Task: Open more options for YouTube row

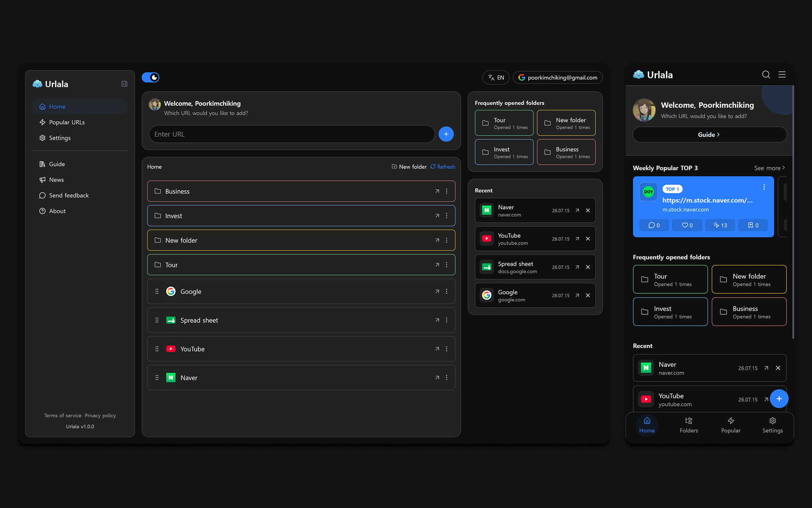Action: click(x=447, y=349)
